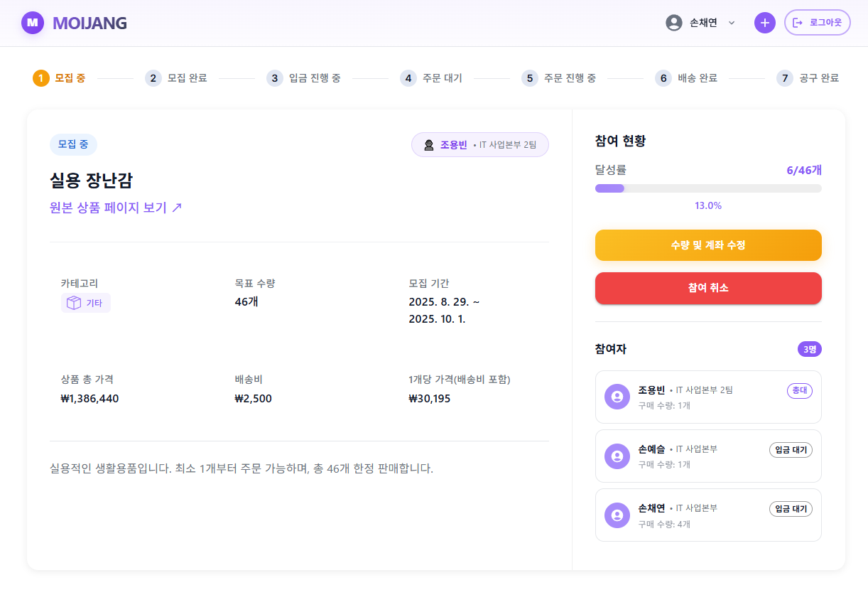Click the ₩30,195 per-unit price value
This screenshot has height=590, width=868.
429,398
